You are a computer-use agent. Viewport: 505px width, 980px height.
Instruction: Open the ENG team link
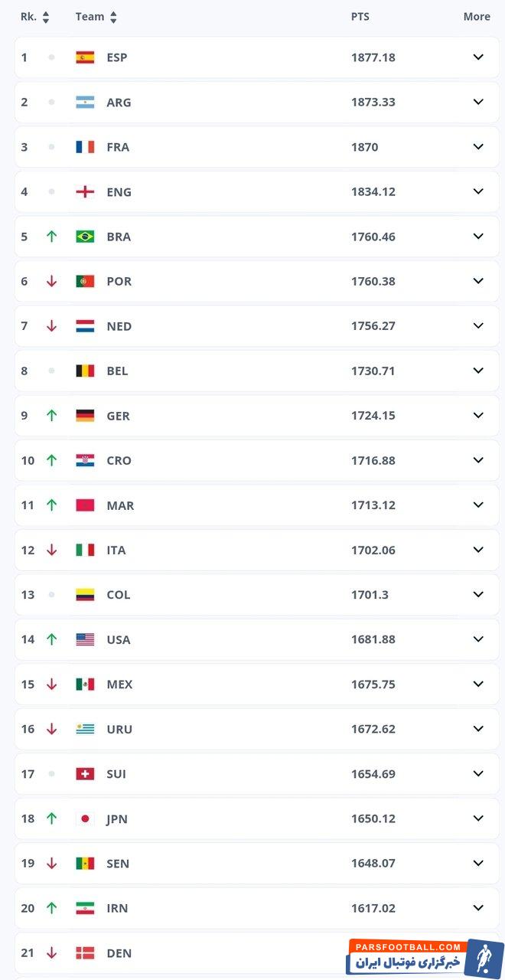click(x=119, y=192)
